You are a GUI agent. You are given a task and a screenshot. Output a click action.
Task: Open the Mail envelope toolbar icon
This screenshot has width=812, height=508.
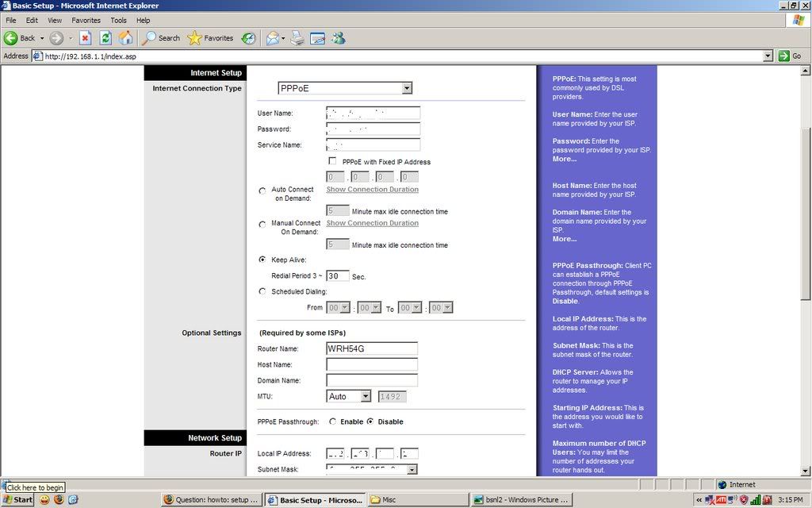click(273, 38)
